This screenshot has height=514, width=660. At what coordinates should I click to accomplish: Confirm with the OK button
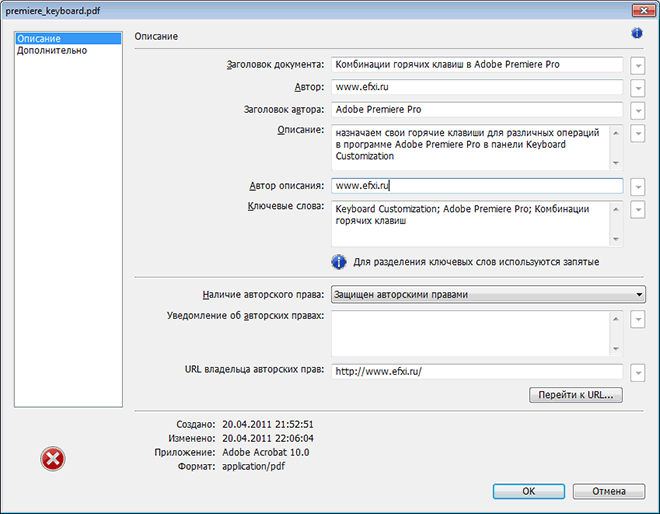click(x=529, y=491)
